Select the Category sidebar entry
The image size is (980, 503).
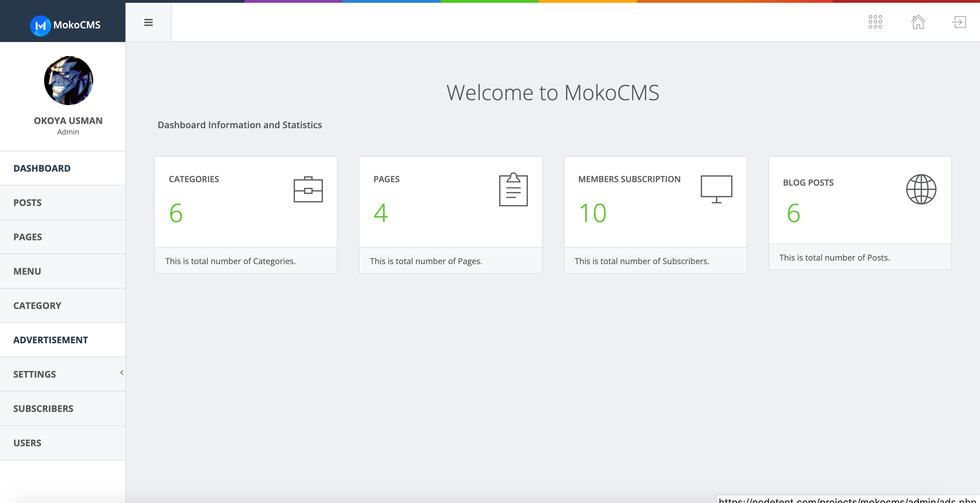(x=37, y=305)
